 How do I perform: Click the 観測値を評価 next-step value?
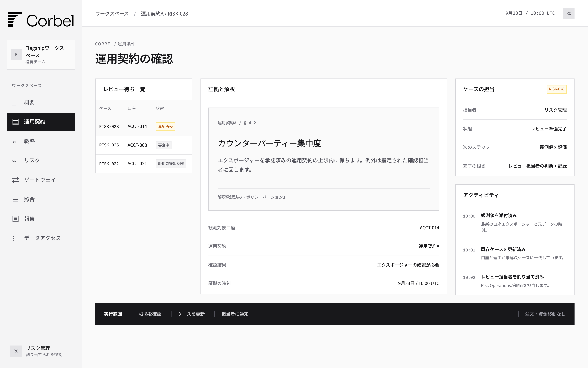[553, 147]
